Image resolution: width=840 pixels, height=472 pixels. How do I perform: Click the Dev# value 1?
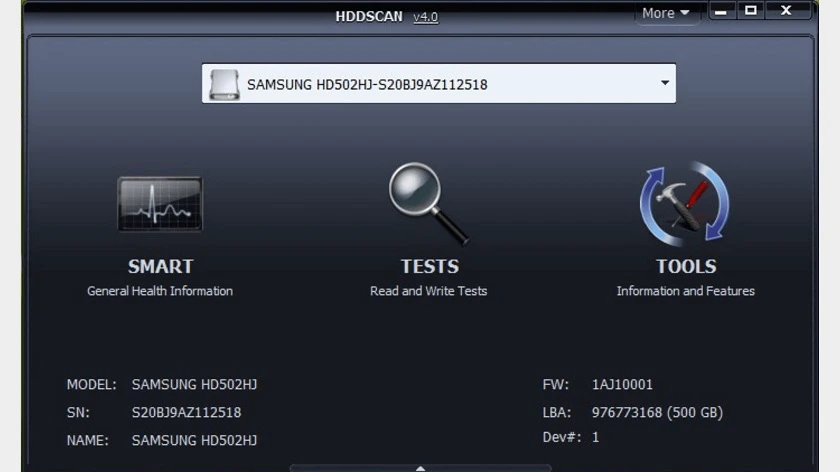(x=595, y=437)
